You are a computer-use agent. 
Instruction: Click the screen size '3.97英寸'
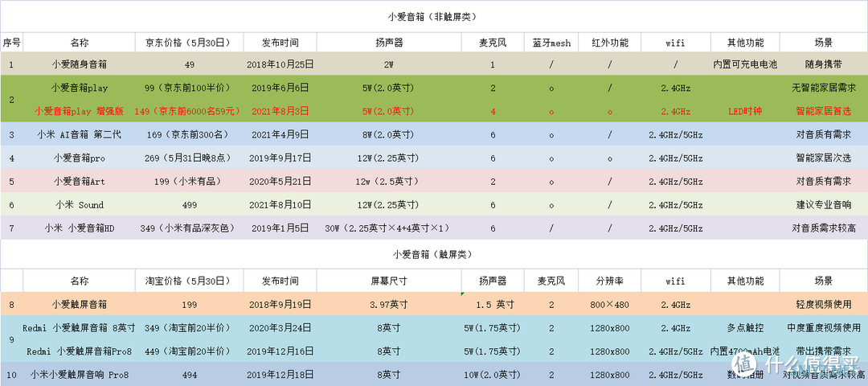click(x=389, y=304)
